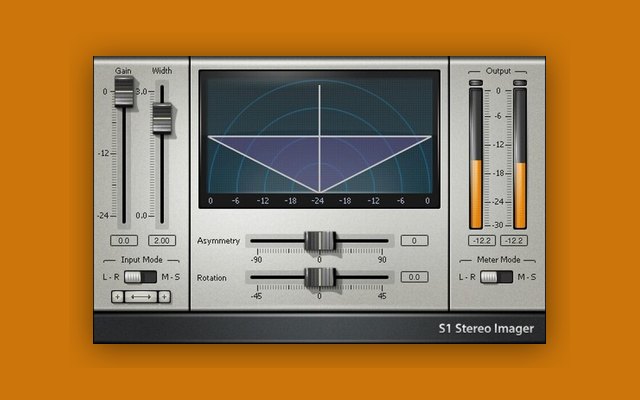Click the M-S label under Input Mode

tap(171, 277)
